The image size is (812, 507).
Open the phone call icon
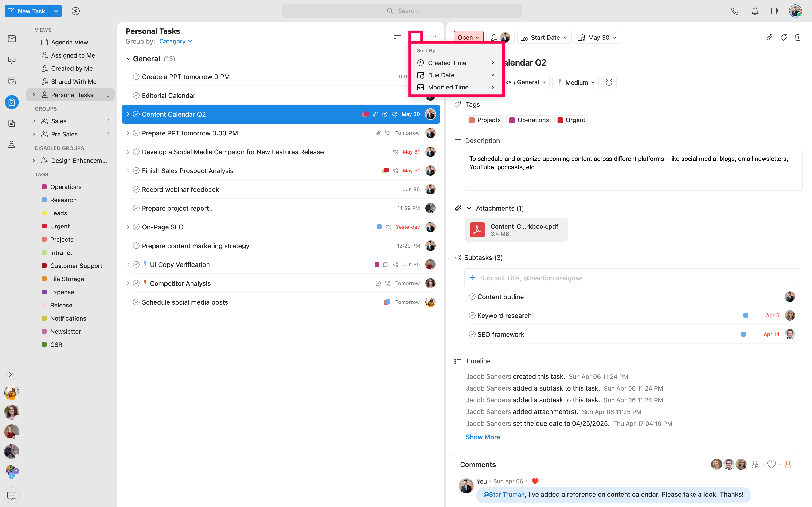734,11
